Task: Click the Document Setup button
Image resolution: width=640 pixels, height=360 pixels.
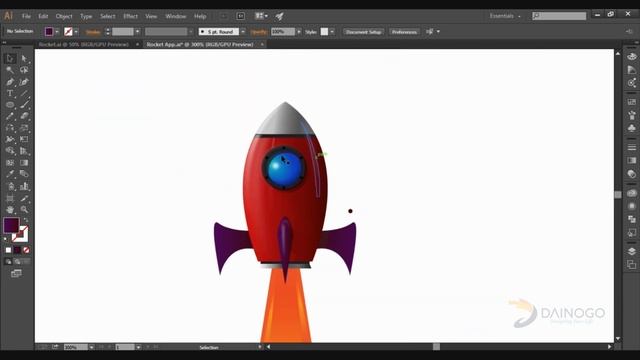Action: (x=363, y=31)
